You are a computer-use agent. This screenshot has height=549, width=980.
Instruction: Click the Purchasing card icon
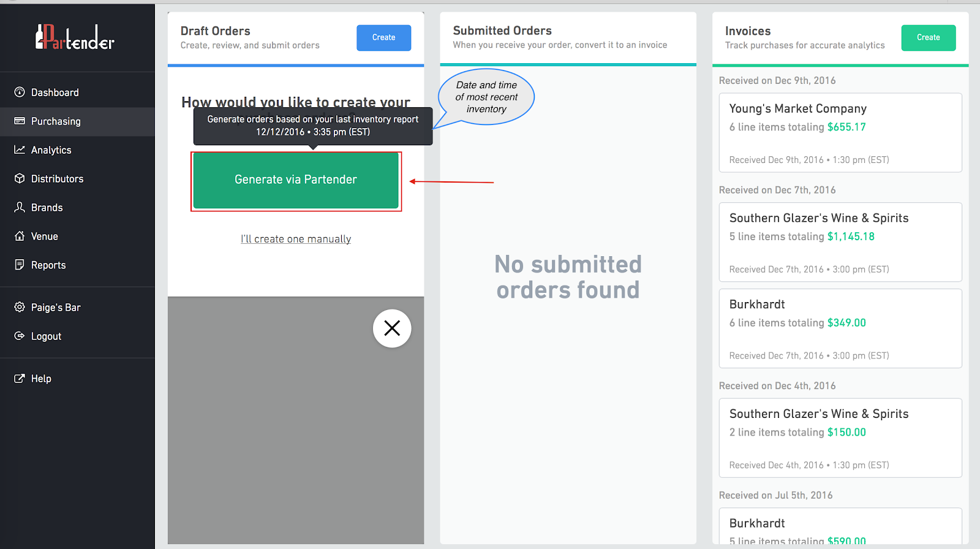[20, 121]
